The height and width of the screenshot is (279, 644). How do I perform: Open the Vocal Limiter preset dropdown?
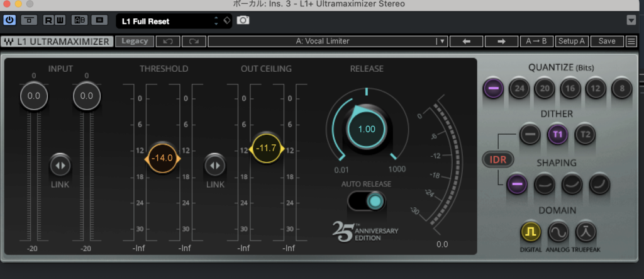327,42
